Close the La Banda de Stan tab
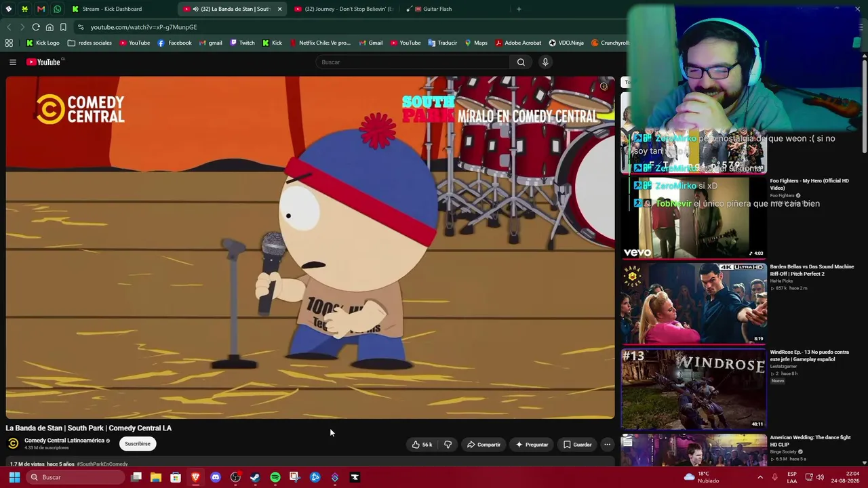Screen dimensions: 868x488 [279, 9]
